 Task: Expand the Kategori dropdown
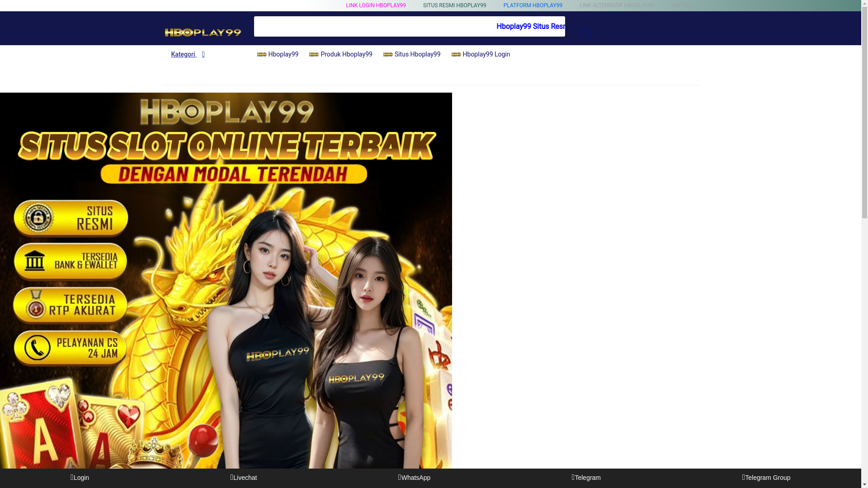(x=188, y=54)
